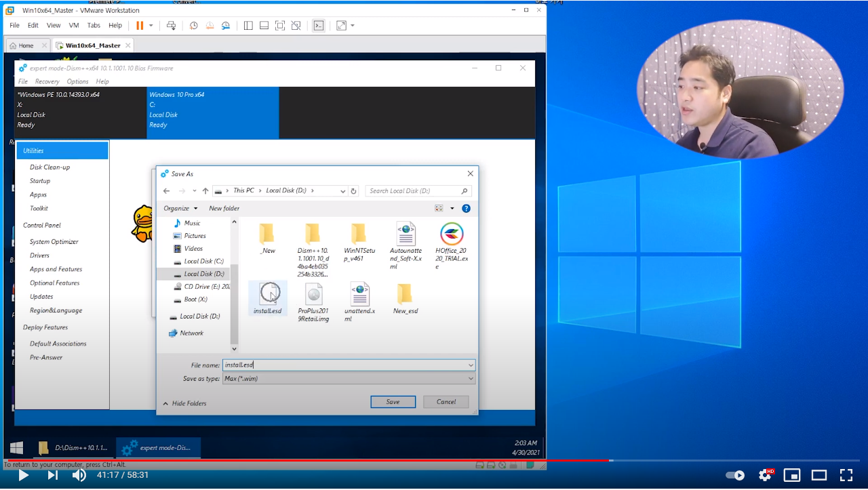Select the WinNTSetup_v461 folder
Screen dimensions: 868x490
(x=359, y=242)
